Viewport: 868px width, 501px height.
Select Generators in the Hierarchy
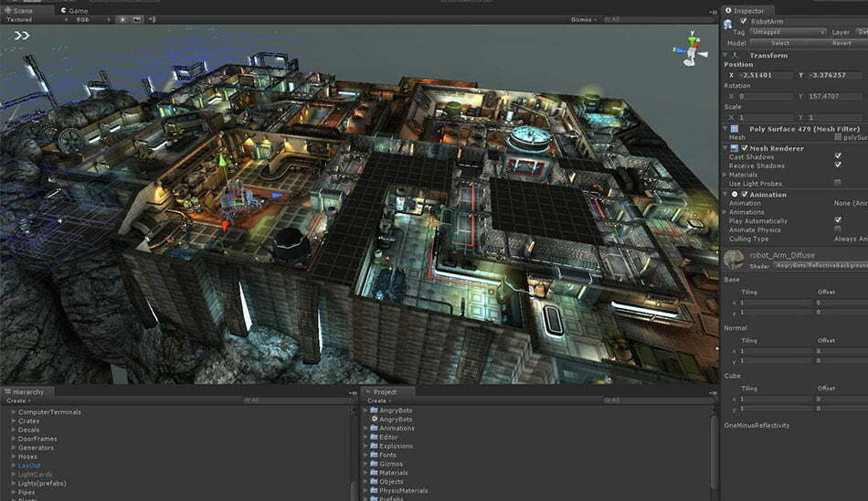click(x=36, y=448)
